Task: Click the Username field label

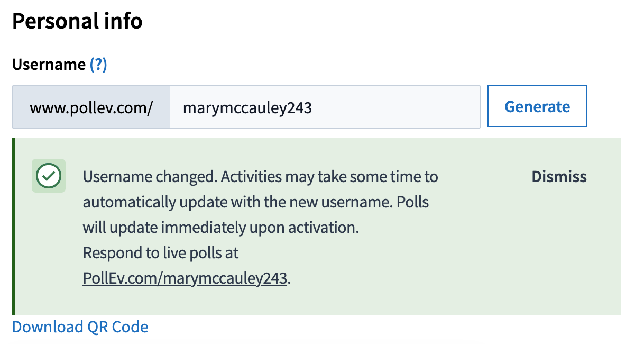Action: (x=49, y=65)
